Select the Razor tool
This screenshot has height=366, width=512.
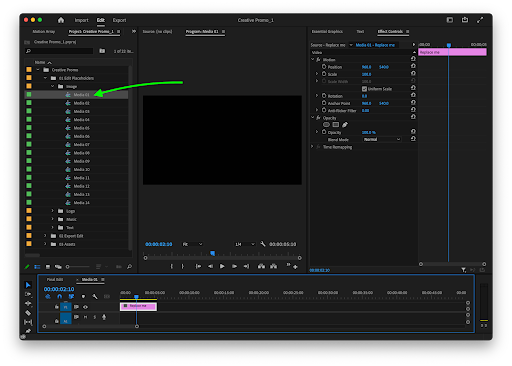coord(28,313)
